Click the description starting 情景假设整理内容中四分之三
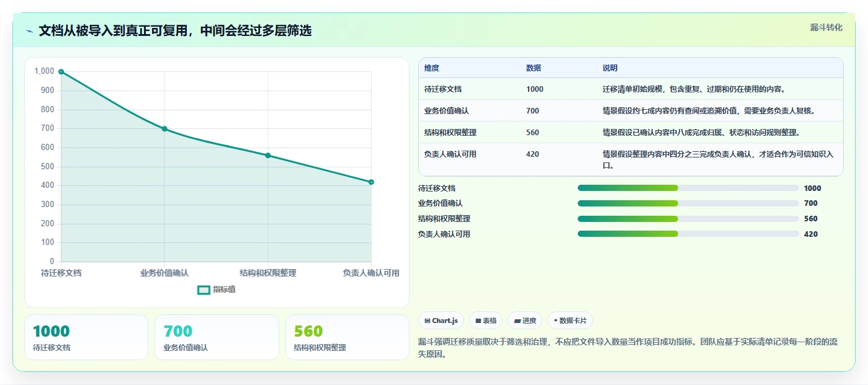Viewport: 868px width, 385px height. click(718, 160)
